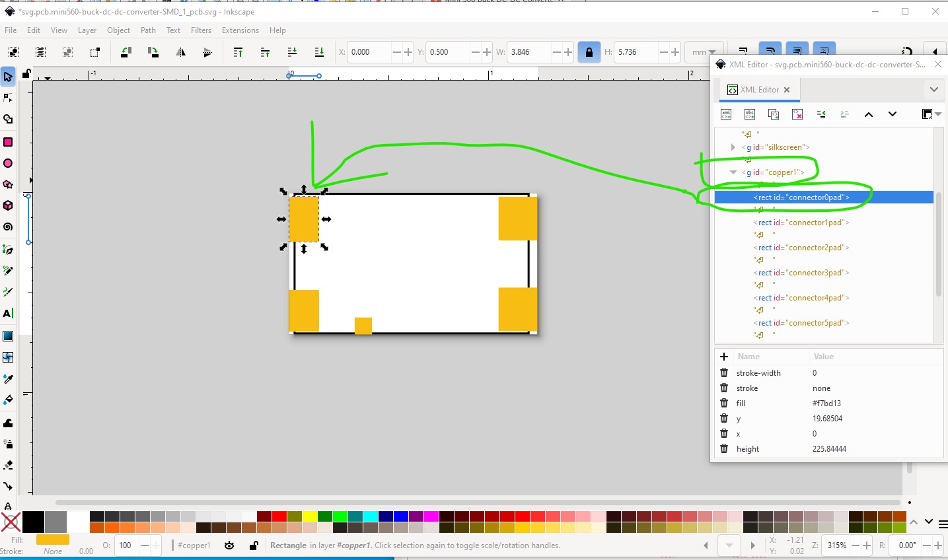This screenshot has width=948, height=560.
Task: Open the Extensions menu
Action: [x=240, y=30]
